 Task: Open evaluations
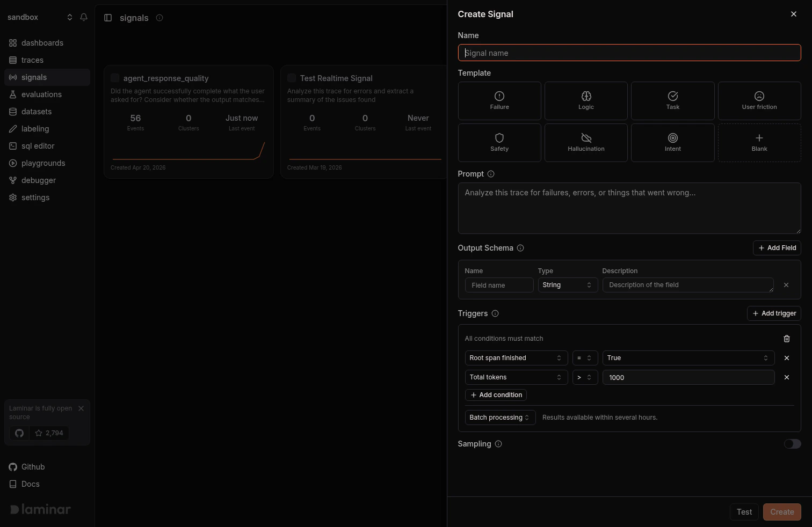(47, 94)
